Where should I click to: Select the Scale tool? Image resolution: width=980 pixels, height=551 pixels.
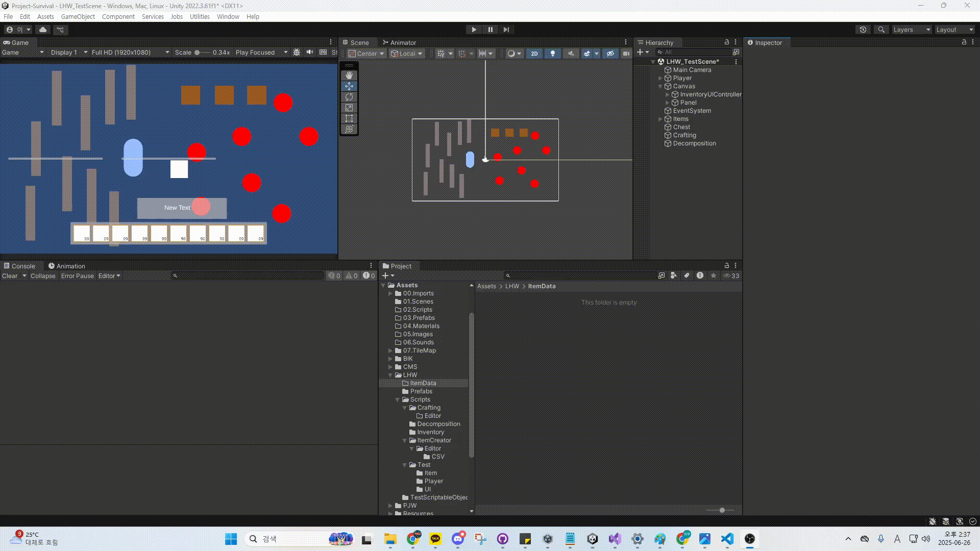(349, 108)
